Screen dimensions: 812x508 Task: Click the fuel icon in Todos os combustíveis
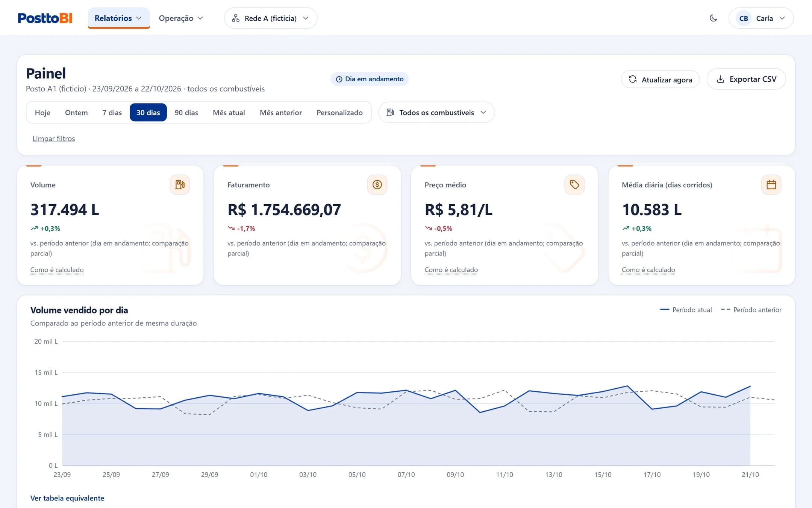click(x=390, y=112)
